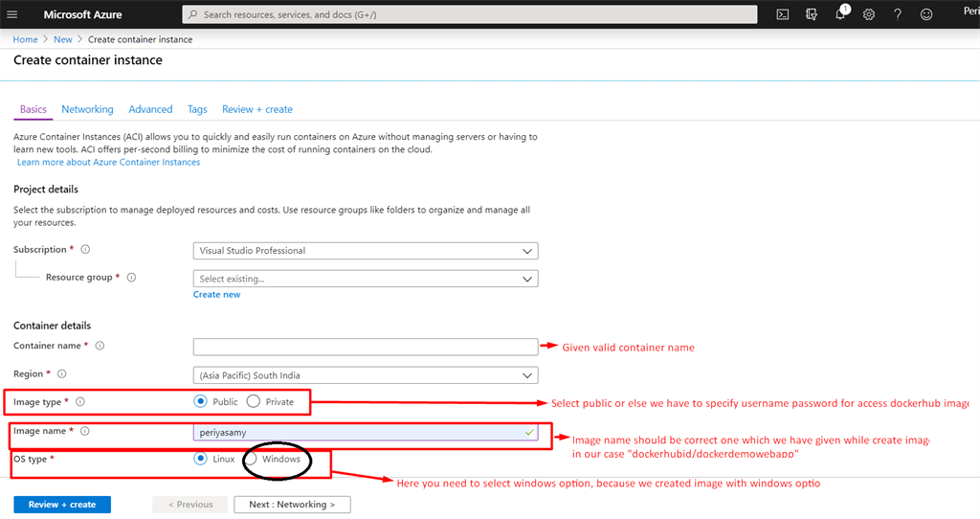The image size is (980, 519).
Task: Click the 'Create container instance' page title
Action: (x=88, y=60)
